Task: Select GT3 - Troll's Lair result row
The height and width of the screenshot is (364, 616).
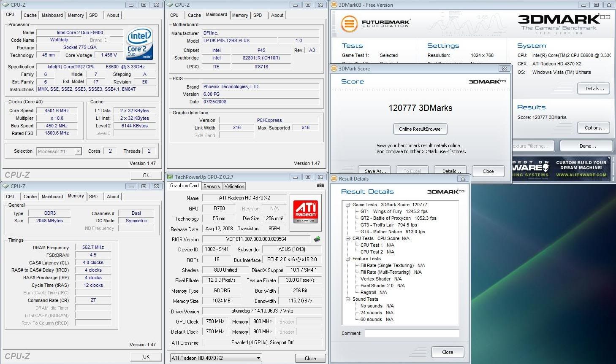Action: 388,225
